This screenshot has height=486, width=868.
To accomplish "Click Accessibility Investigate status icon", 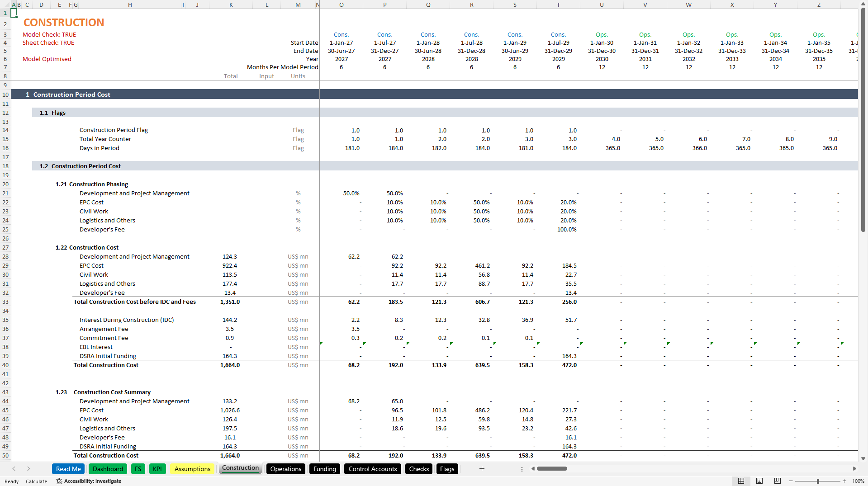I will pyautogui.click(x=59, y=481).
